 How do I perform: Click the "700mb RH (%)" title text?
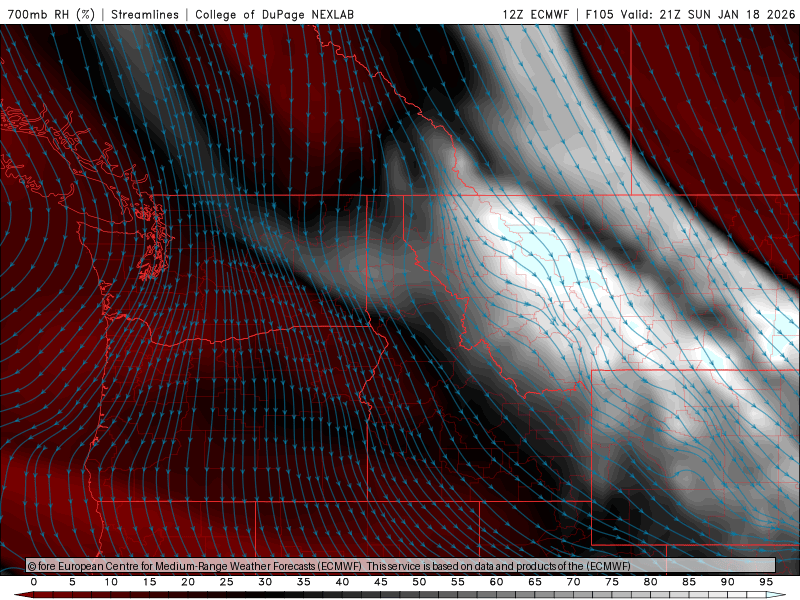click(52, 14)
